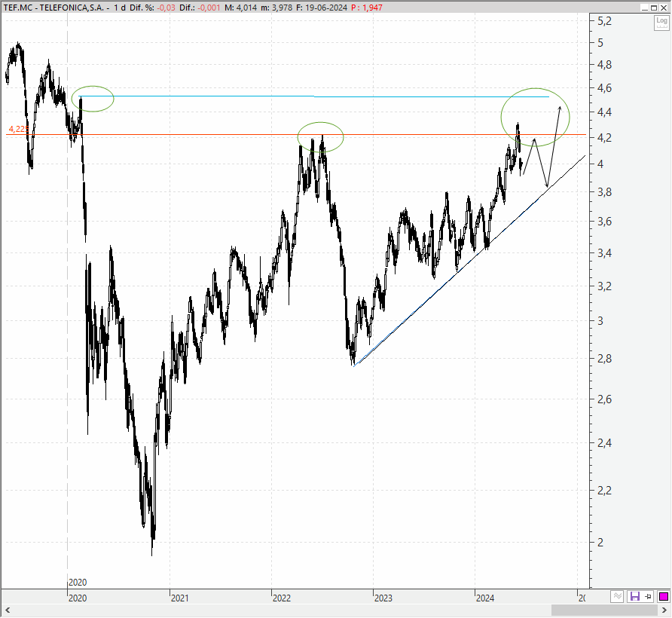
Task: Click the 5,2 price axis label
Action: click(x=605, y=20)
